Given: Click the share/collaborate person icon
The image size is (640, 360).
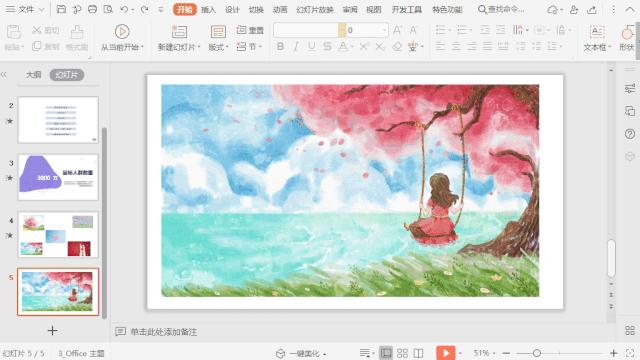Looking at the screenshot, I should click(x=574, y=9).
